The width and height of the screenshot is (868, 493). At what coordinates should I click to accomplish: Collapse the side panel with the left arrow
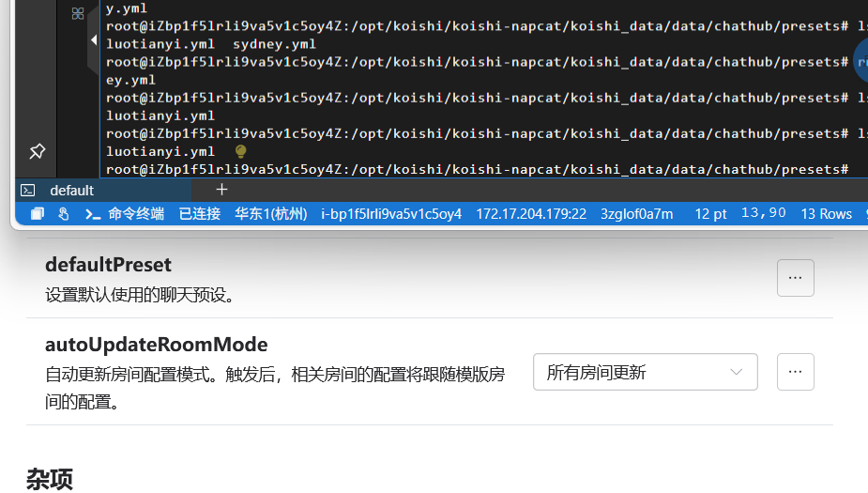coord(93,41)
